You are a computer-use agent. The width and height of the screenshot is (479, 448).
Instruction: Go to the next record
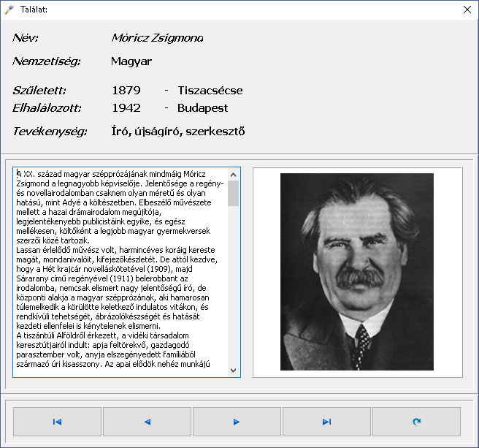(x=237, y=422)
